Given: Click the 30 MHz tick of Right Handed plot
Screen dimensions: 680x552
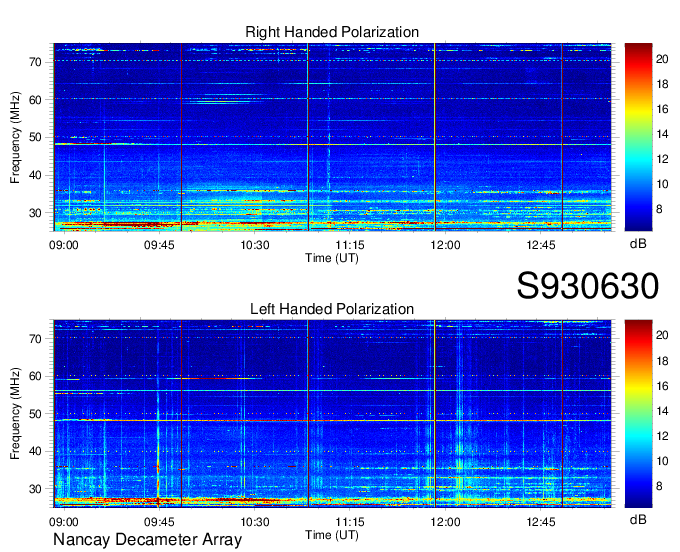Looking at the screenshot, I should click(36, 213).
